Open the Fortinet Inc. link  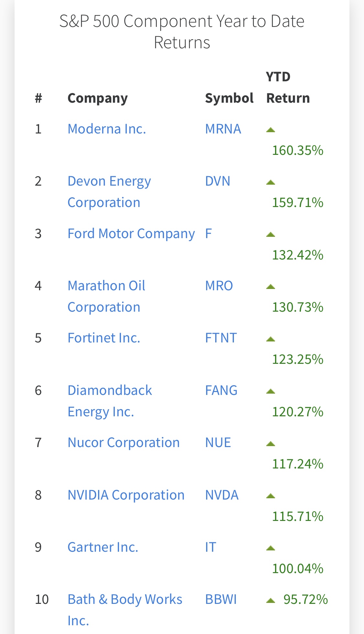click(104, 338)
